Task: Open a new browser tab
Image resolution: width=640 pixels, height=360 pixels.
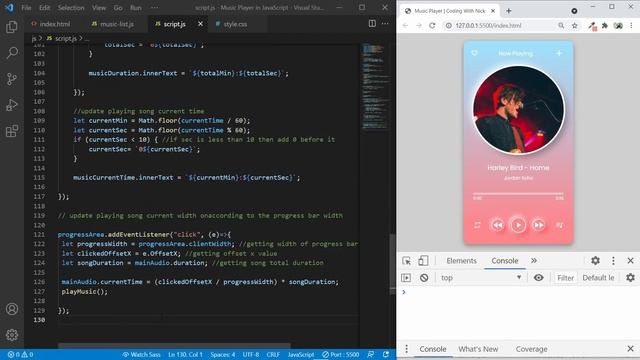Action: tap(509, 11)
